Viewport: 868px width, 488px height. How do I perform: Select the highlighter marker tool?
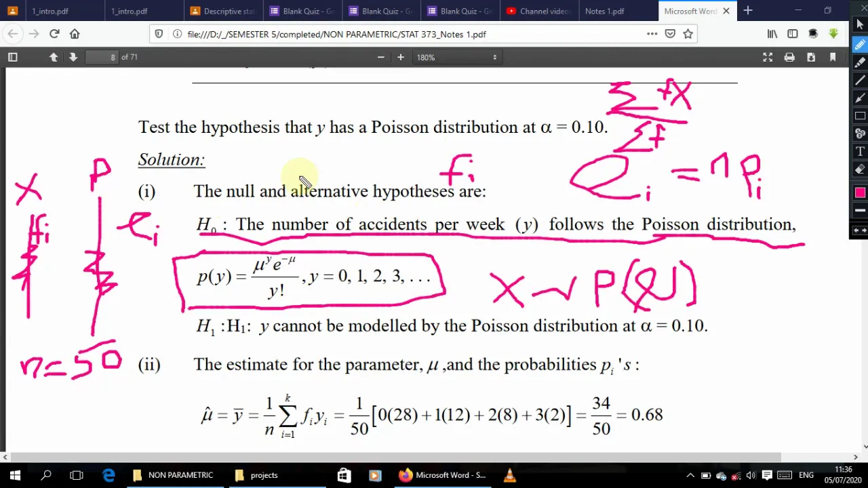point(860,62)
